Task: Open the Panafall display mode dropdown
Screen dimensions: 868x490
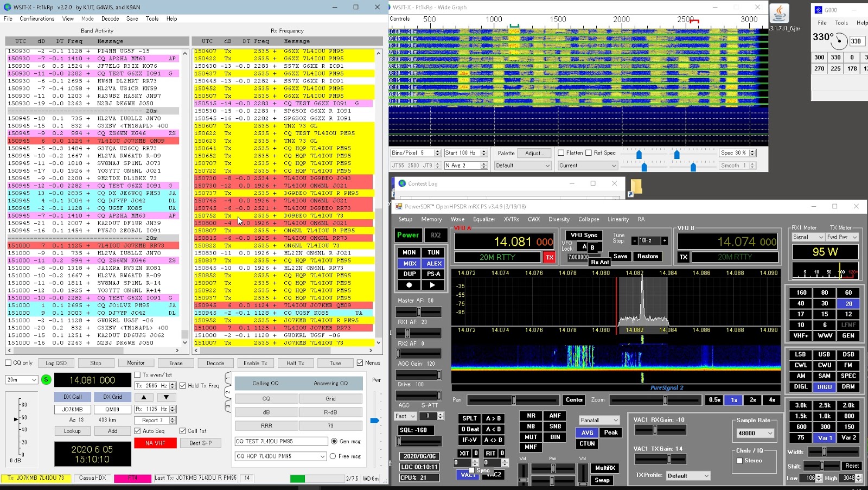Action: [x=599, y=420]
